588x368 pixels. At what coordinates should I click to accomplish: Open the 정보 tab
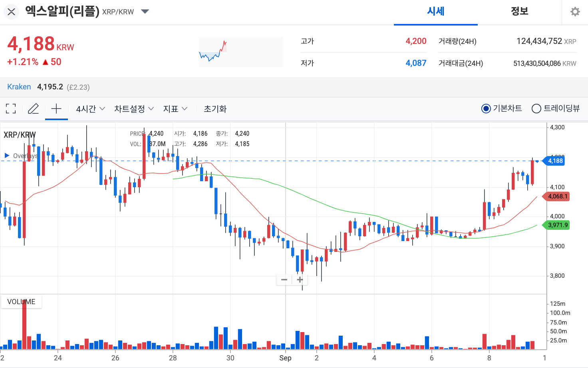coord(519,12)
